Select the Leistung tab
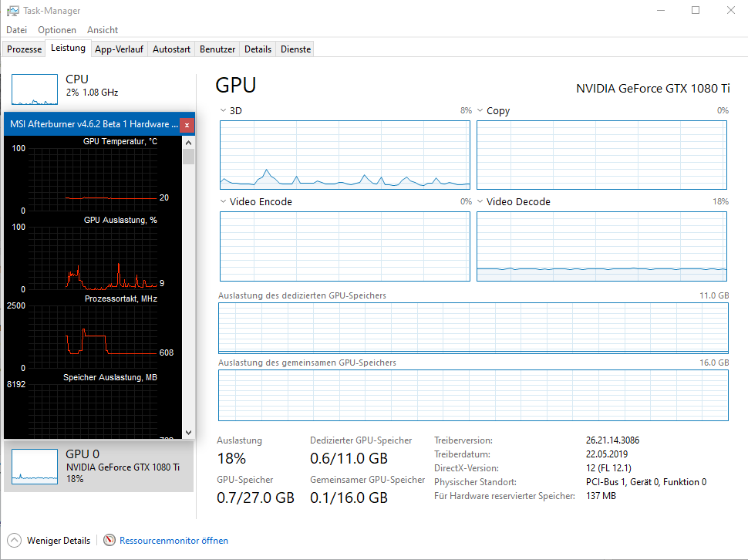The image size is (748, 560). (68, 48)
